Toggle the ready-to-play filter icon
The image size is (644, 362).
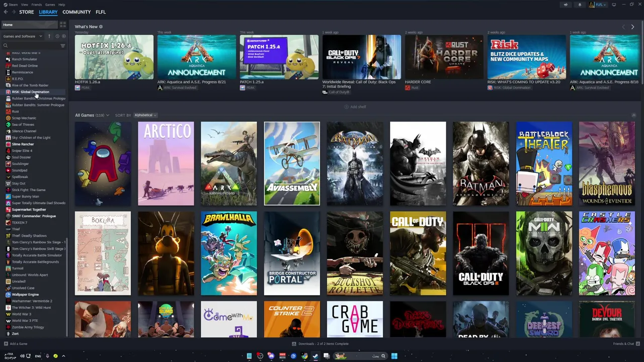tap(63, 36)
